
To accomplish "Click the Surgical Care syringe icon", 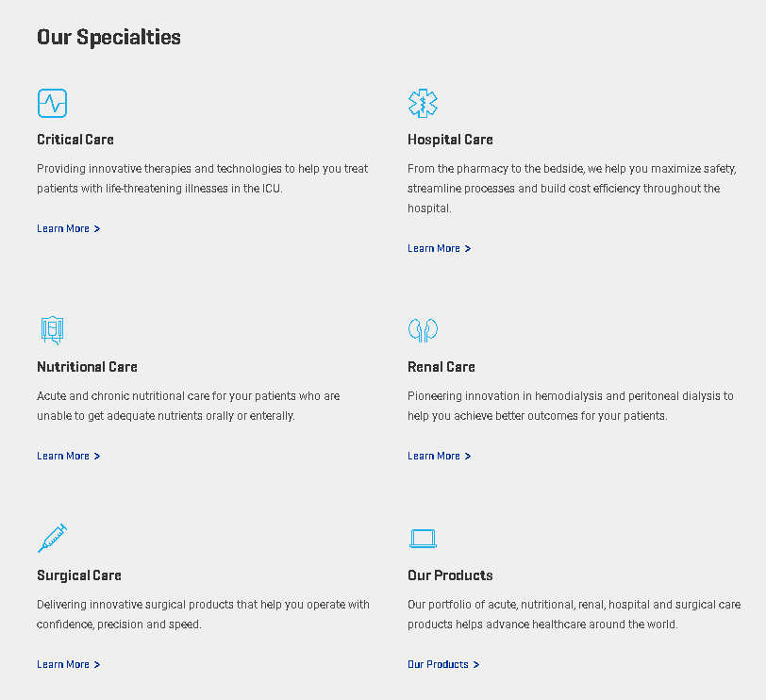I will click(x=52, y=538).
